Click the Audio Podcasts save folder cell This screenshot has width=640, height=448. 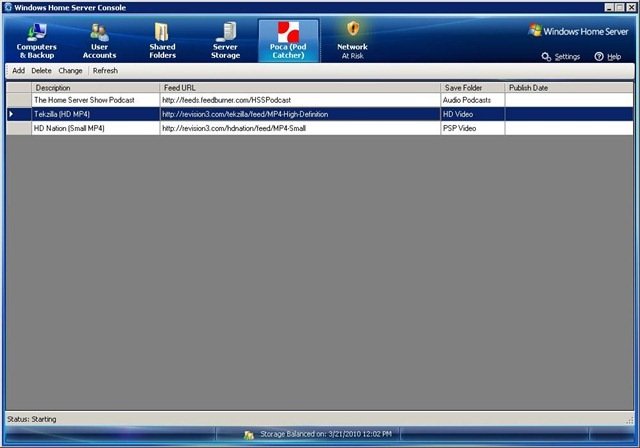coord(473,100)
